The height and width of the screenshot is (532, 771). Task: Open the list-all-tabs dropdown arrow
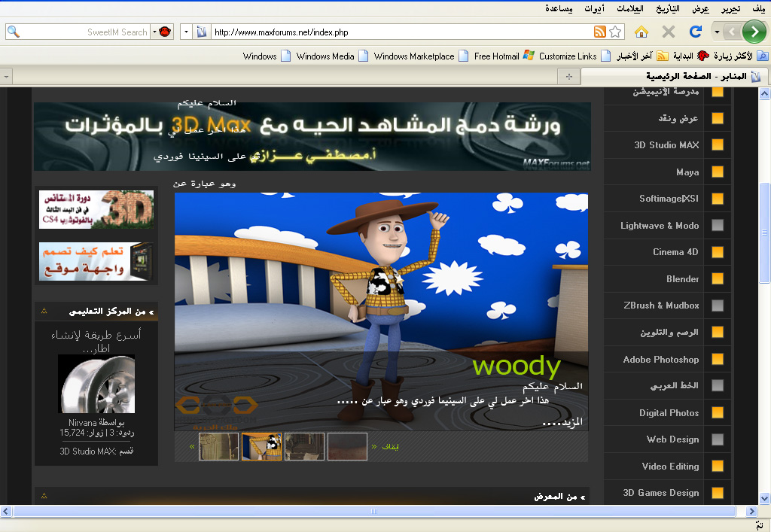6,76
